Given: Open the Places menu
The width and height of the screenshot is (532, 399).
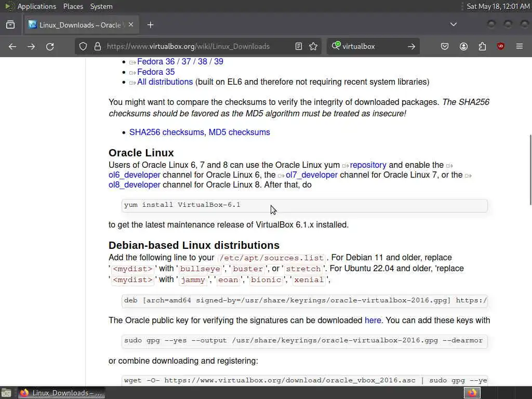Looking at the screenshot, I should point(73,6).
